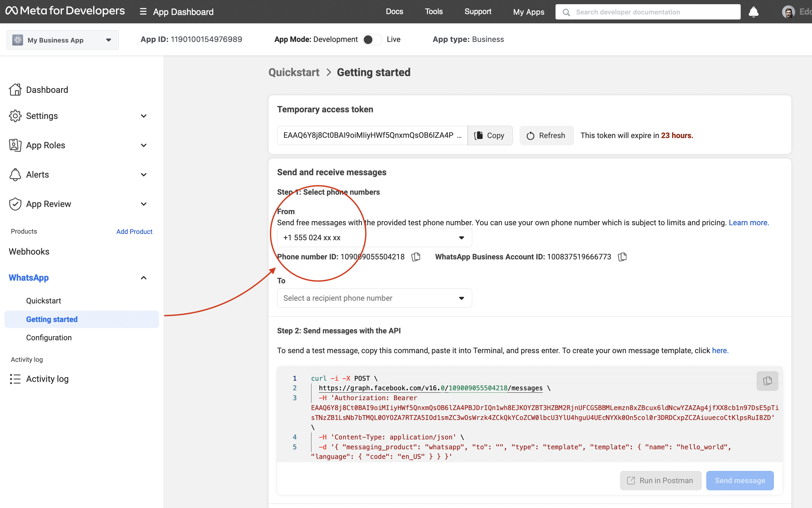Click the My Business App atom icon

click(x=17, y=40)
